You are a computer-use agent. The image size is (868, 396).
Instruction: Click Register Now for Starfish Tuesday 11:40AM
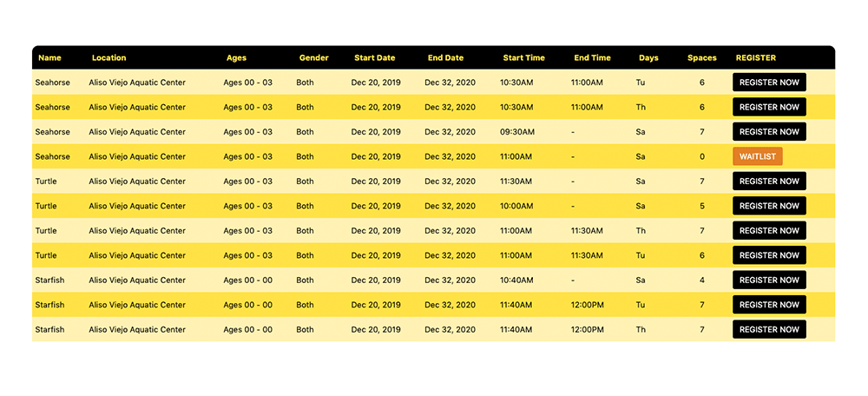769,305
